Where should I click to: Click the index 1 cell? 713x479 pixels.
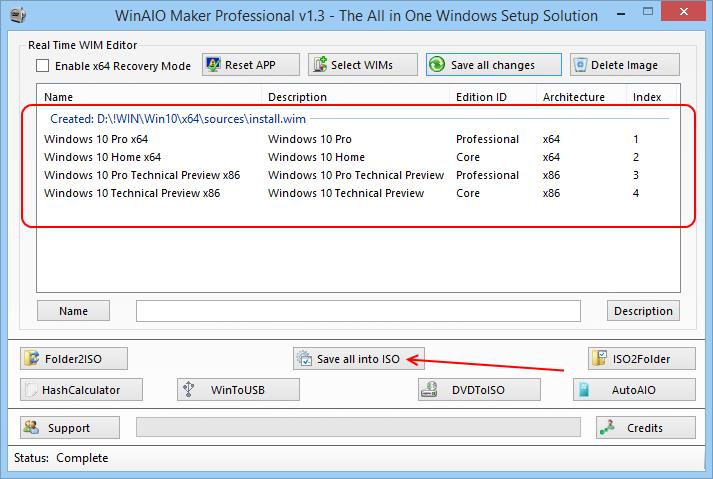click(x=636, y=139)
